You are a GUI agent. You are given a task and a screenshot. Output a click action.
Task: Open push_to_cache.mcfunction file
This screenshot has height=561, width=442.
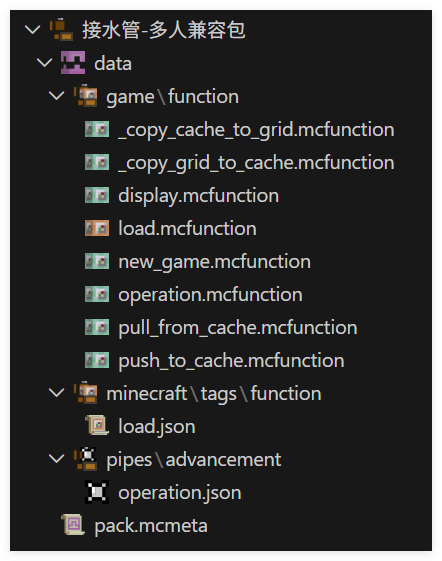[232, 361]
